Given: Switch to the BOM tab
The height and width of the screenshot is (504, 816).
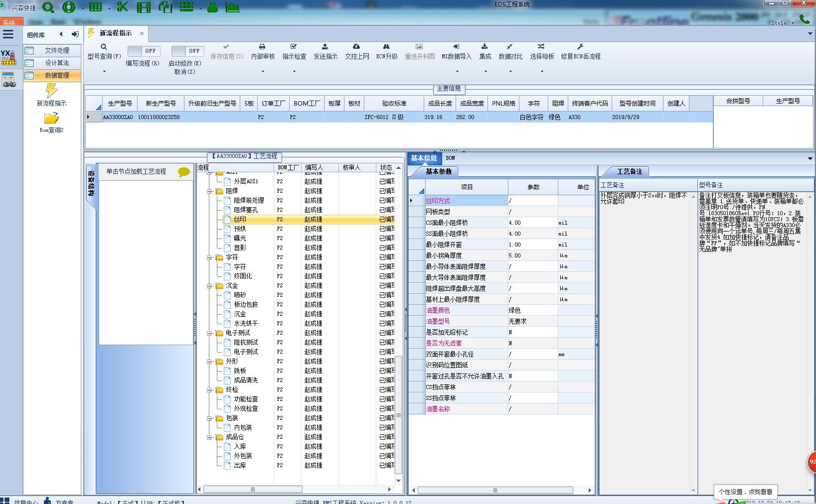Looking at the screenshot, I should click(x=450, y=158).
